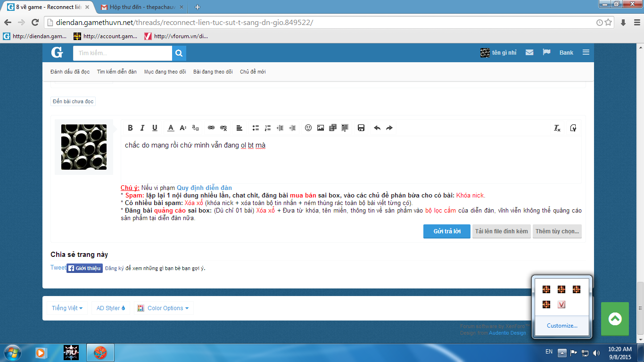Open the Bank link in header
This screenshot has height=362, width=644.
coord(566,53)
